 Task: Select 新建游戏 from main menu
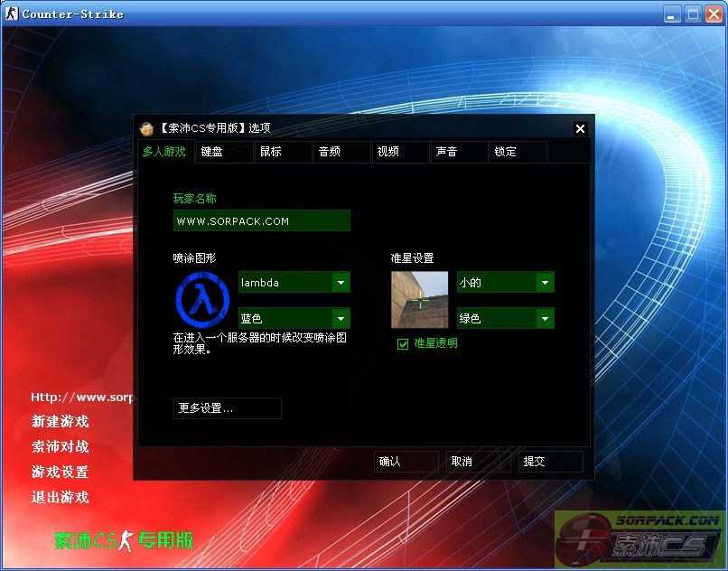[x=61, y=421]
